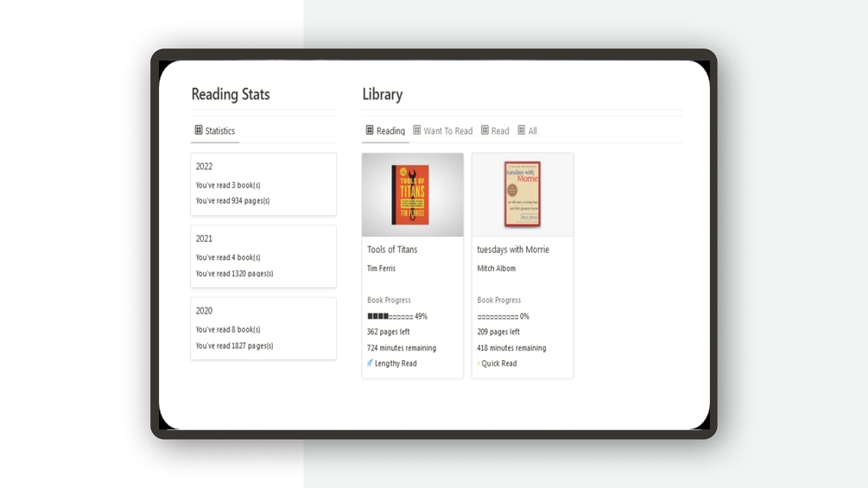Screen dimensions: 868x488
Task: Click the 49% progress bar
Action: click(x=390, y=316)
